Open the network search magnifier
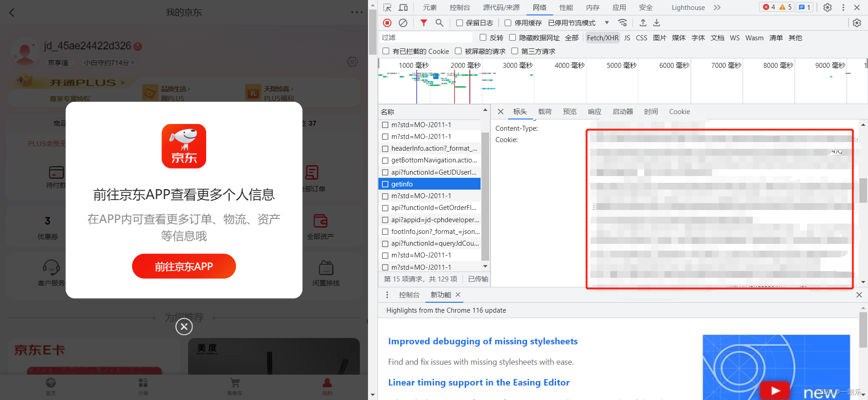 pos(439,23)
